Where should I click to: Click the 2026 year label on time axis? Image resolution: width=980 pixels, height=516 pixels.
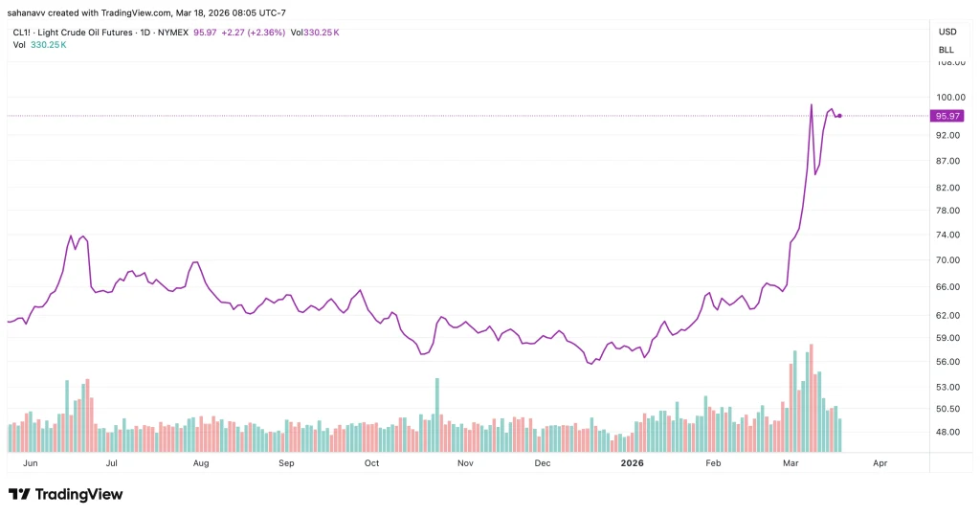[x=632, y=462]
